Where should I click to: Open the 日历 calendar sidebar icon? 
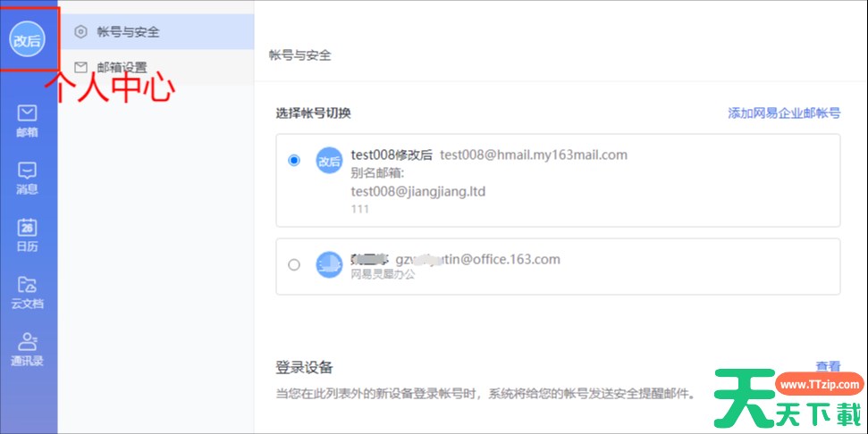tap(27, 235)
